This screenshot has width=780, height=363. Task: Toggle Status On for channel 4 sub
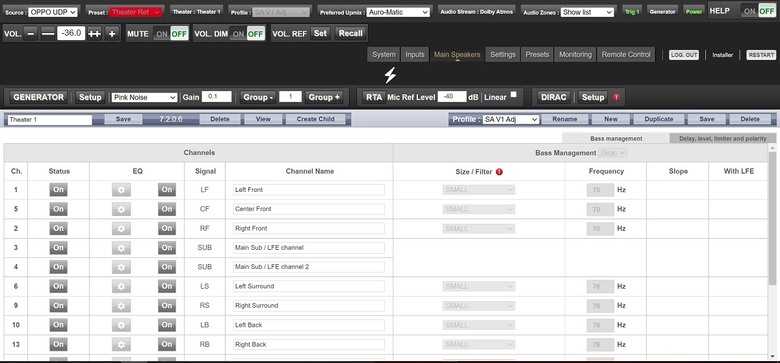(x=58, y=267)
